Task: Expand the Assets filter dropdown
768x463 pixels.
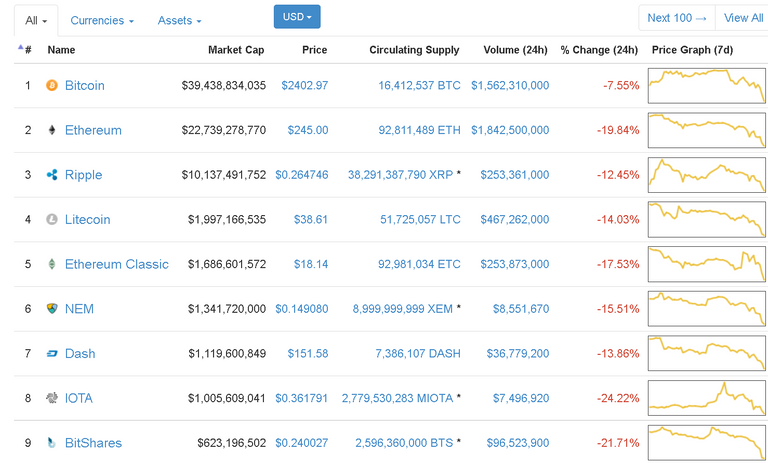Action: point(179,20)
